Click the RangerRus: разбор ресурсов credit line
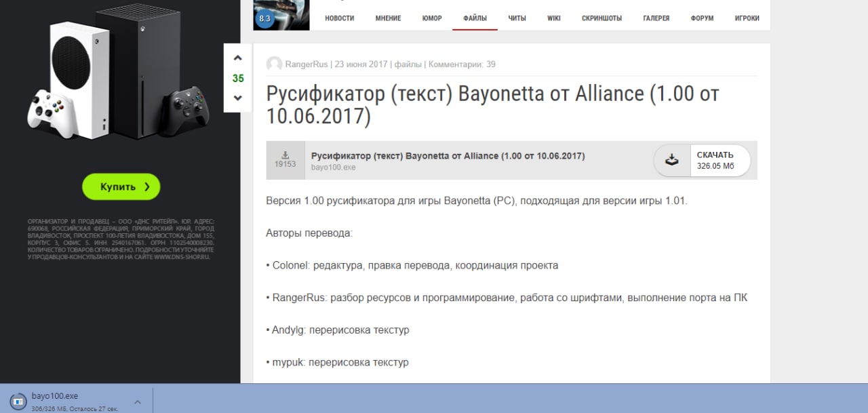The image size is (868, 413). point(507,298)
